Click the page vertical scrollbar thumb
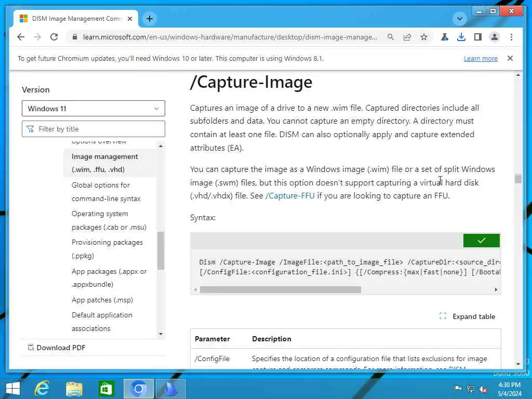 [x=518, y=179]
